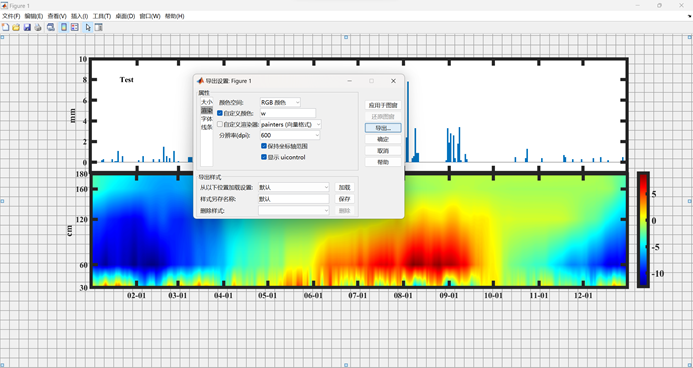Viewport: 693px width, 368px height.
Task: Click the 帮助 button in export dialog
Action: click(383, 162)
